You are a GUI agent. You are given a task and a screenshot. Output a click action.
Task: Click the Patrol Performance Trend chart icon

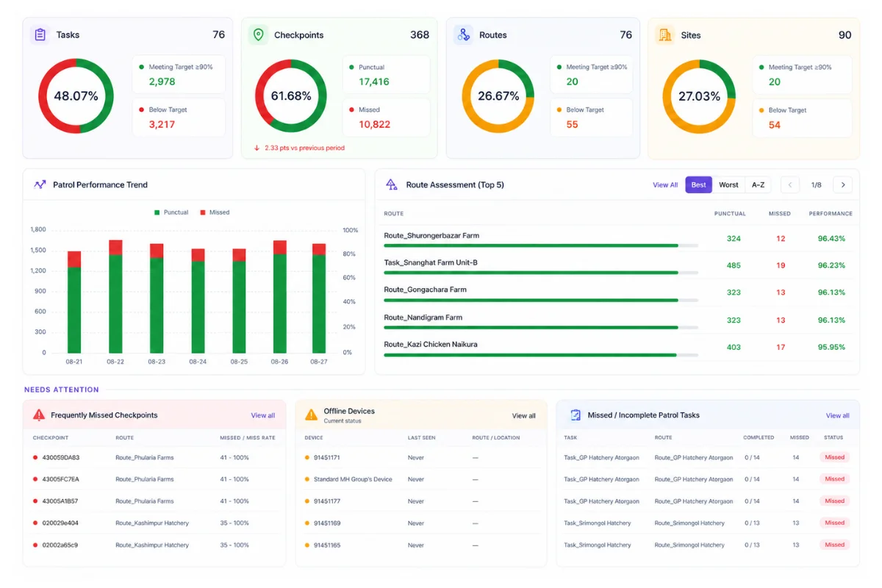[40, 184]
